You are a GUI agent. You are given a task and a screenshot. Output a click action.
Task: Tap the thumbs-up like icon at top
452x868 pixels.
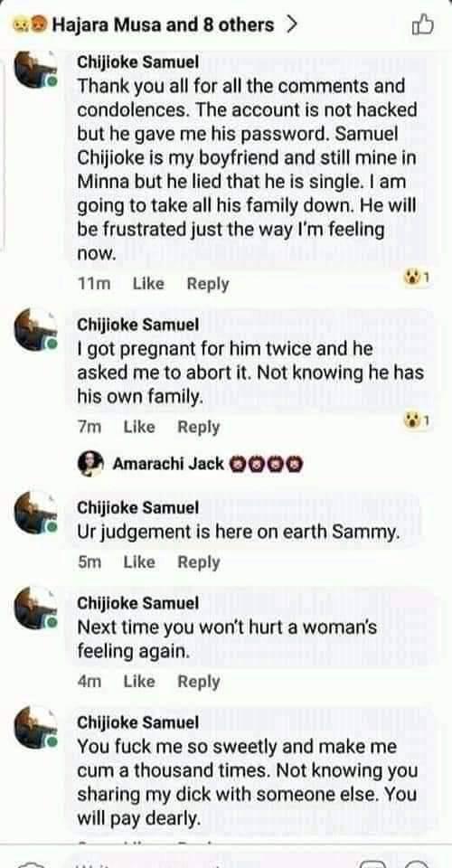423,24
